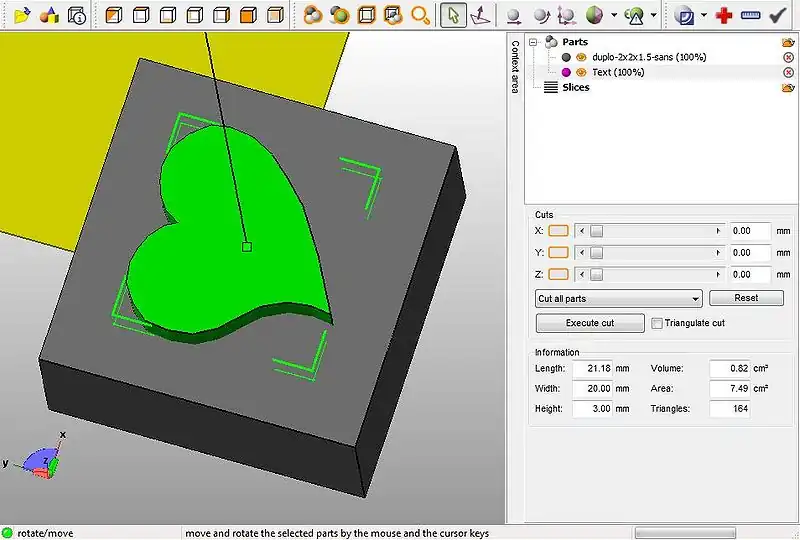
Task: Click the Z cut value input field
Action: (x=750, y=274)
